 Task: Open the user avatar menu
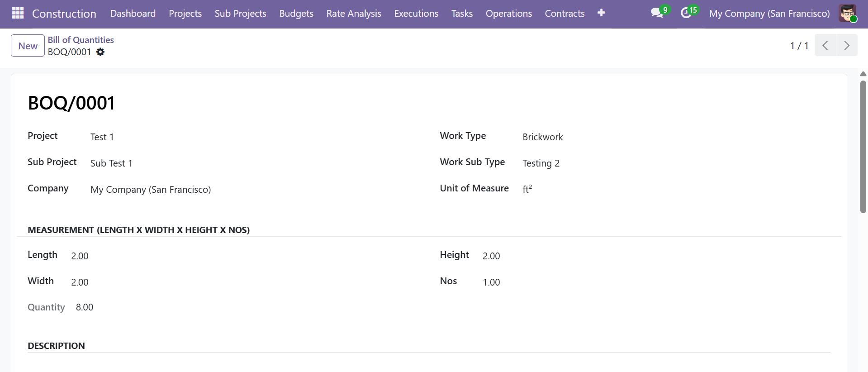(x=847, y=13)
